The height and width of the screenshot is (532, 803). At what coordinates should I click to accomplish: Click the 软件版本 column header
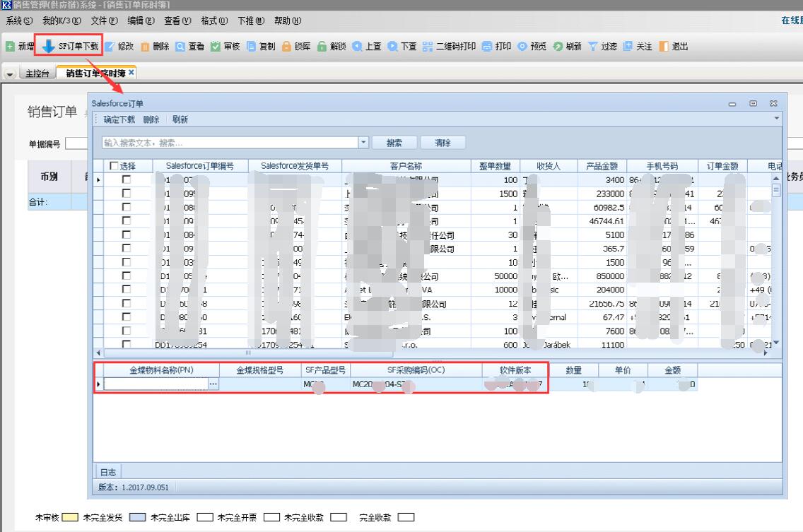pyautogui.click(x=515, y=370)
